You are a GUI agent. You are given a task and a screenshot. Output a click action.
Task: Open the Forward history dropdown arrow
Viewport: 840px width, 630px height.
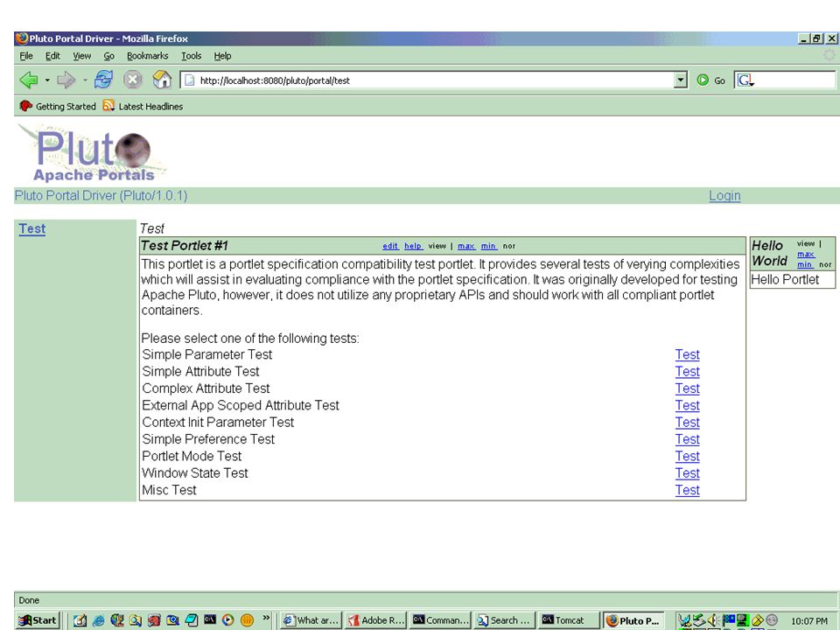click(85, 80)
